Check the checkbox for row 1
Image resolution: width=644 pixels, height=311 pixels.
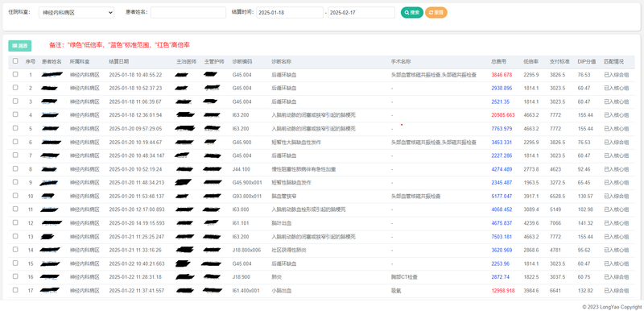point(15,74)
